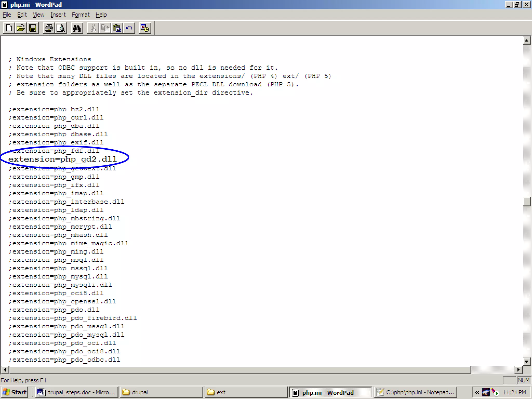Click the vertical scrollbar down arrow
Viewport: 532px width, 399px height.
pos(527,361)
